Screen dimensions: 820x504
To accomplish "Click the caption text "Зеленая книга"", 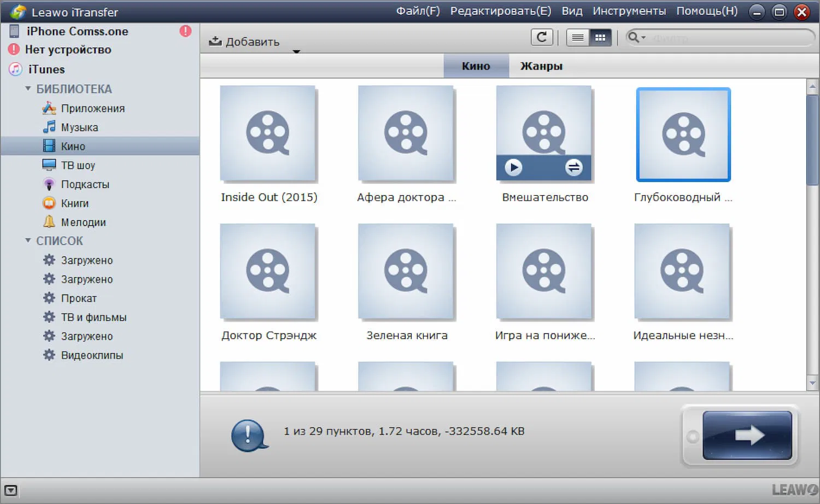I will click(407, 335).
